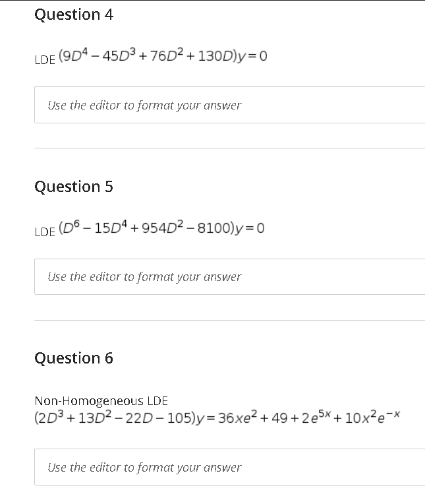Click the LDE label beside Question 5 equation
Viewport: 425px width, 504px height.
coord(45,232)
